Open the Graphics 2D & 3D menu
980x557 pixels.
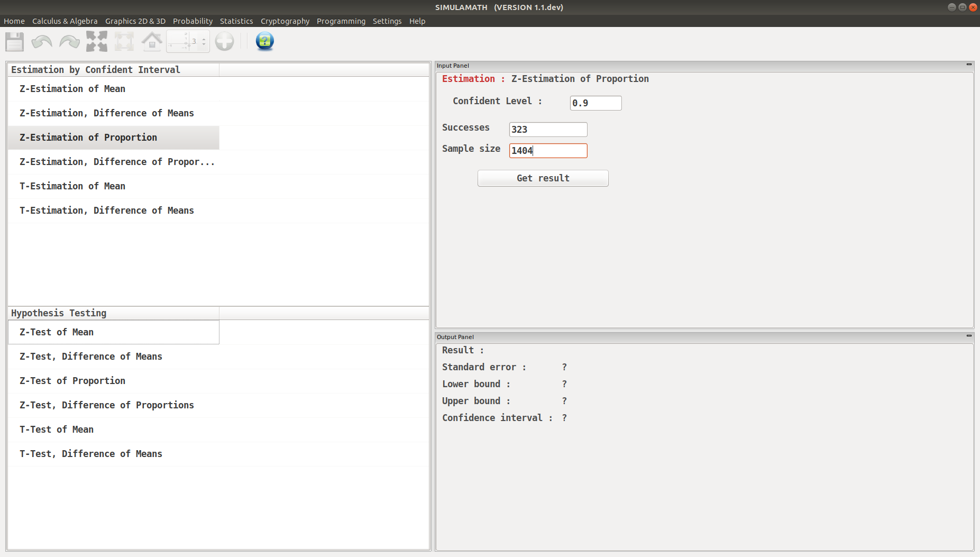(135, 21)
